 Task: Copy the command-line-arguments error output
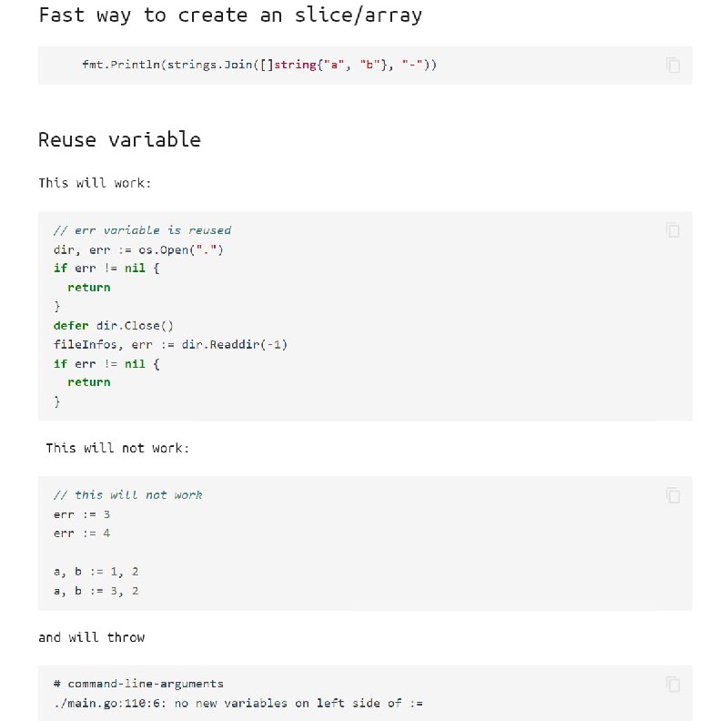click(672, 685)
